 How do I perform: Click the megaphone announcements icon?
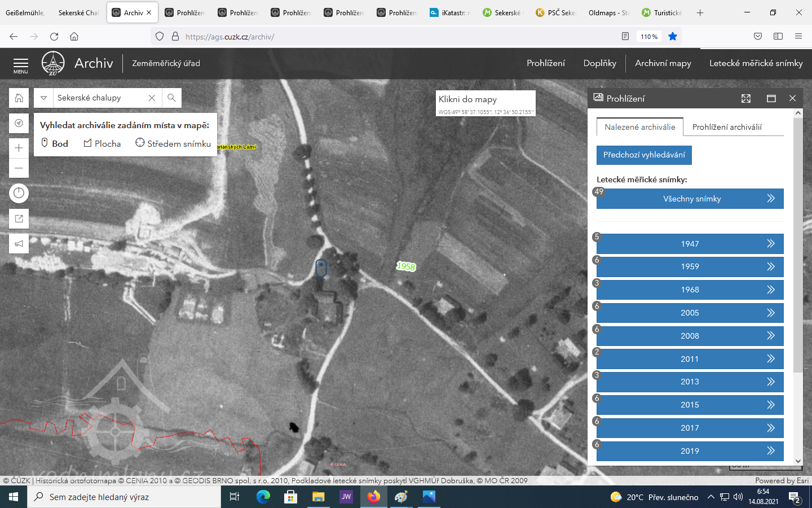coord(19,244)
